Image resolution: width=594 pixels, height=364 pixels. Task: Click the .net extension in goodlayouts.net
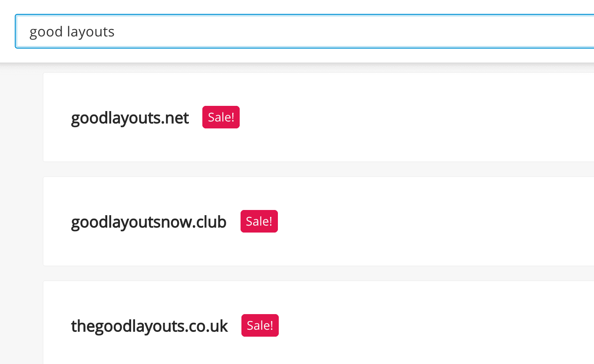(176, 118)
